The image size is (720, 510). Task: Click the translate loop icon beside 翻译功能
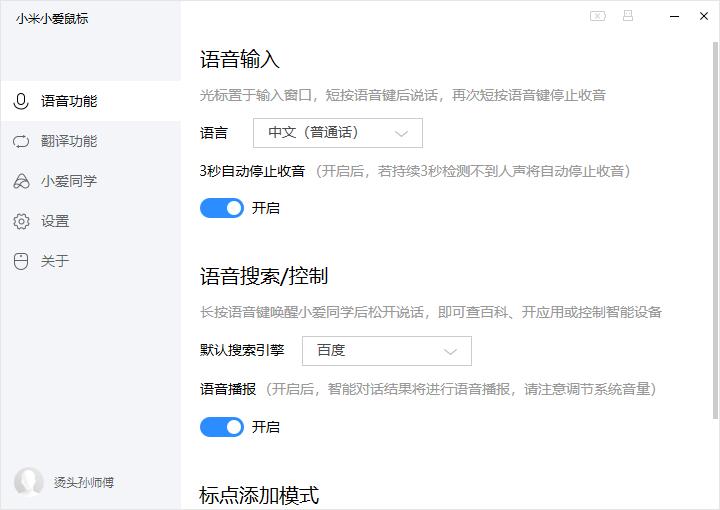(x=21, y=141)
